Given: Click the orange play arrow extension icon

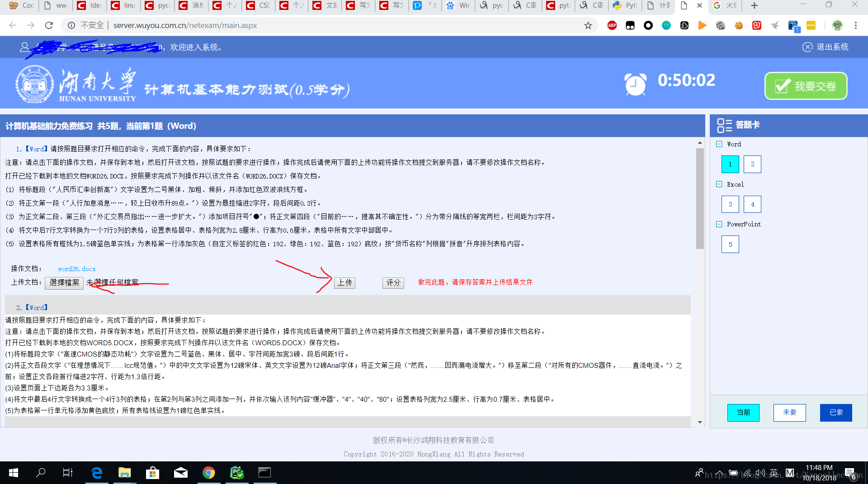Looking at the screenshot, I should (703, 25).
